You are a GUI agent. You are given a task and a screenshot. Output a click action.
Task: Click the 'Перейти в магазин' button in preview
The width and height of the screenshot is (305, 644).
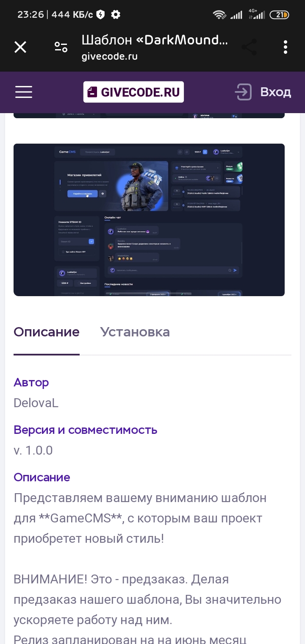click(82, 194)
